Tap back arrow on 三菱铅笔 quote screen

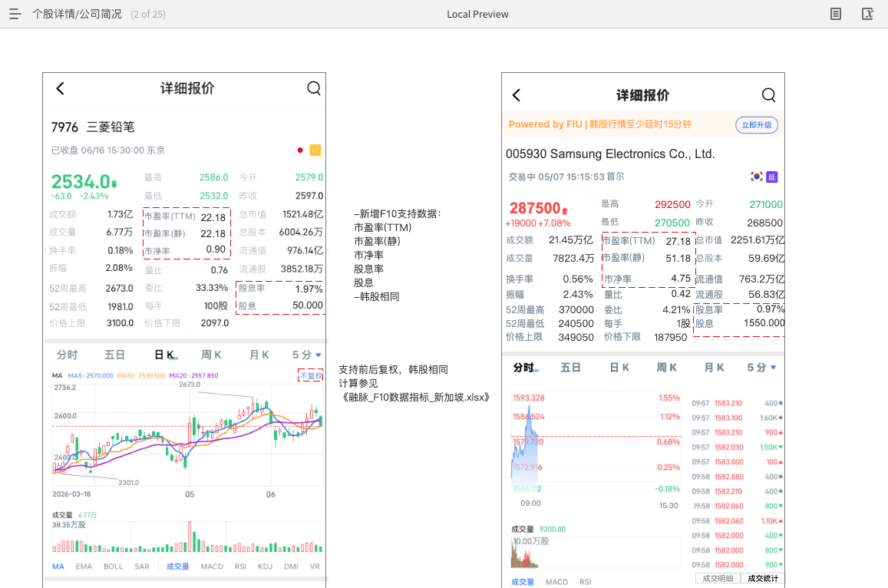pos(60,88)
